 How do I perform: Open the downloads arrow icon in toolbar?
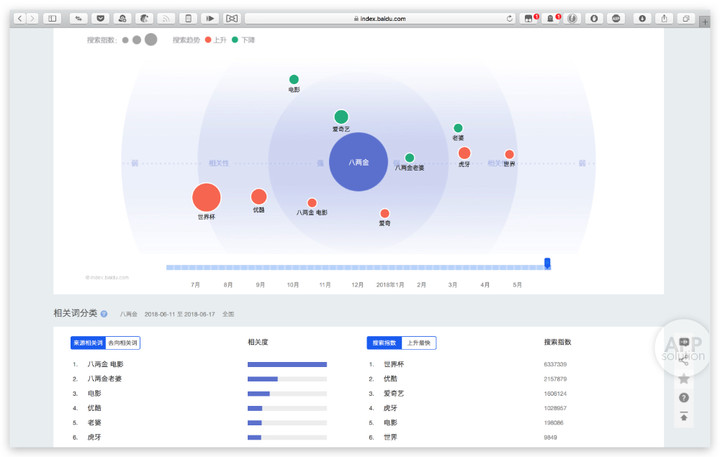point(642,18)
